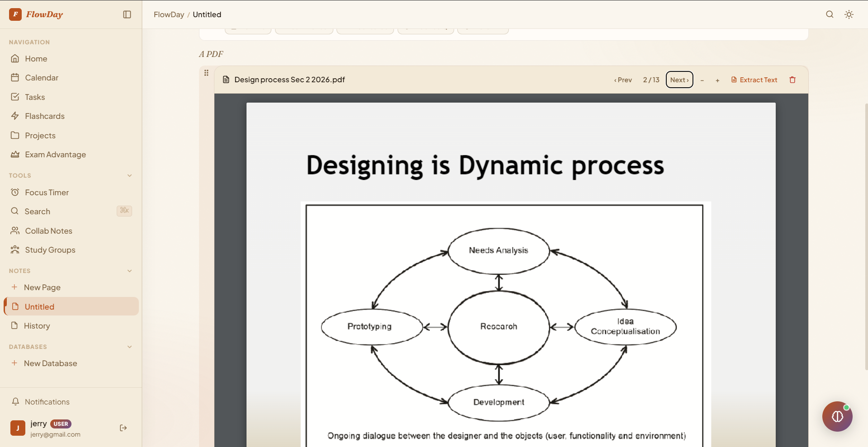Collapse the NOTES section chevron
The image size is (868, 447).
tap(130, 271)
